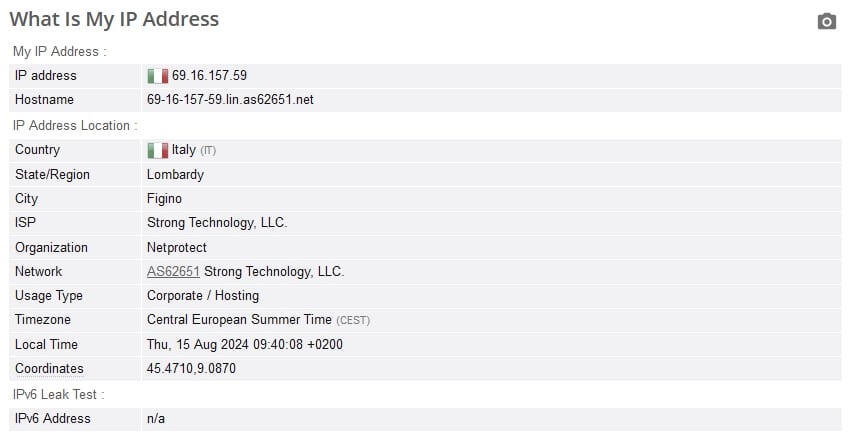Click the hostname 69-16-157-59.lin.as62651.net
851x439 pixels.
tap(230, 100)
